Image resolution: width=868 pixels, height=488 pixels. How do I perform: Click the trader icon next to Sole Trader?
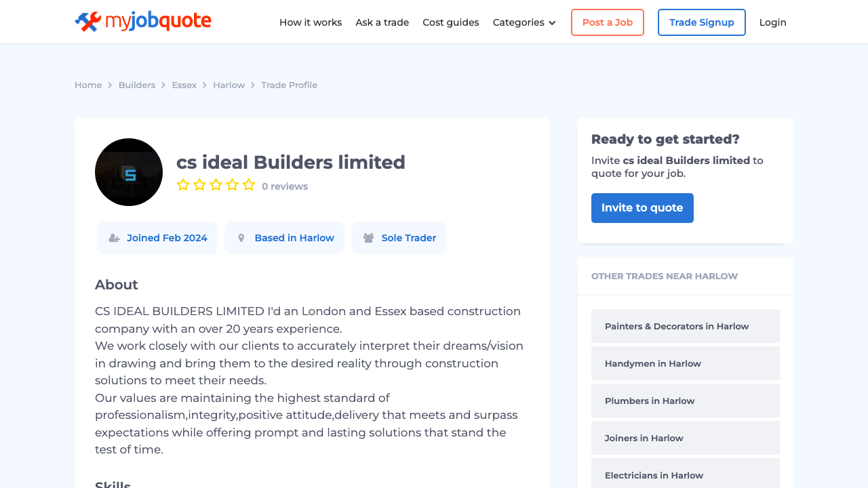tap(368, 238)
